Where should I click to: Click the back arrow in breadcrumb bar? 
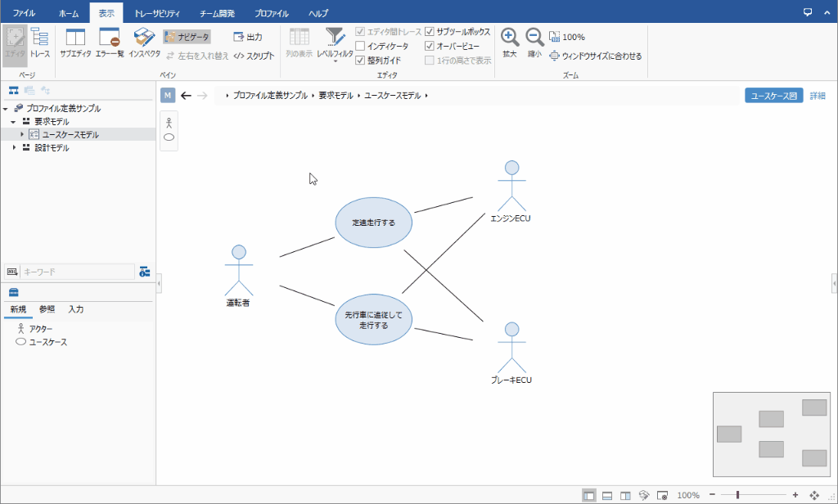click(x=186, y=96)
